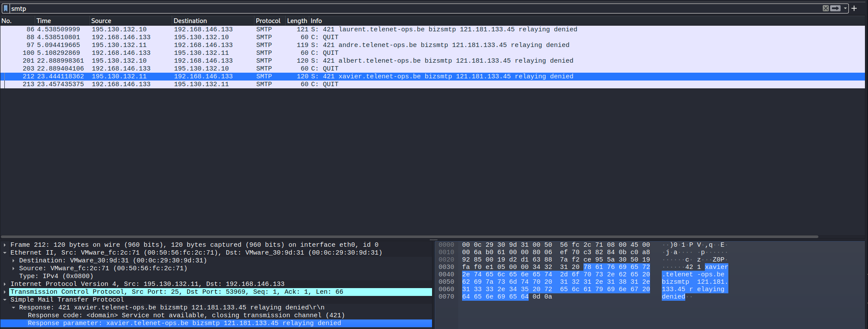Expand Internet Protocol Version 4 node
The image size is (868, 329).
(x=5, y=284)
